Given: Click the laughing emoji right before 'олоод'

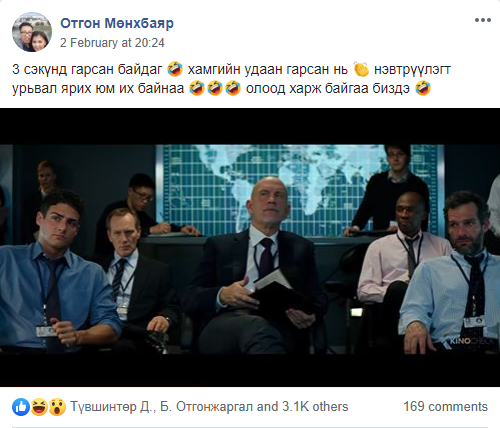Looking at the screenshot, I should click(x=233, y=88).
